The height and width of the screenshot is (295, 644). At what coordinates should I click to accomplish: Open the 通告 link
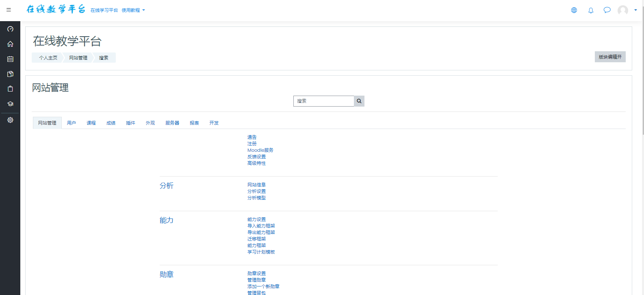pos(252,137)
